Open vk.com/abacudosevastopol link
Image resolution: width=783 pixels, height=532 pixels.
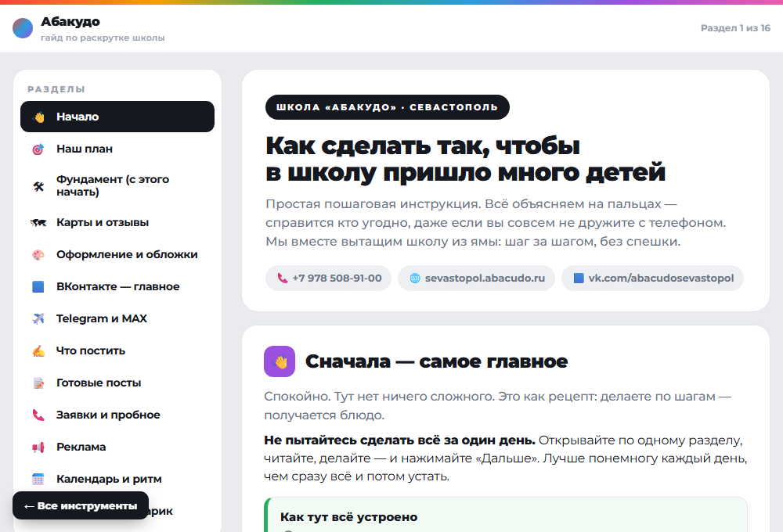pyautogui.click(x=653, y=278)
